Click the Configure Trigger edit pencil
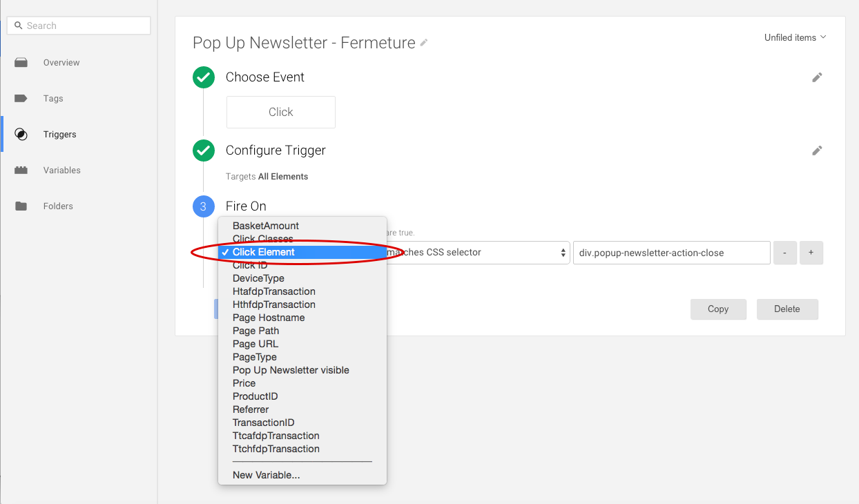 pyautogui.click(x=817, y=151)
